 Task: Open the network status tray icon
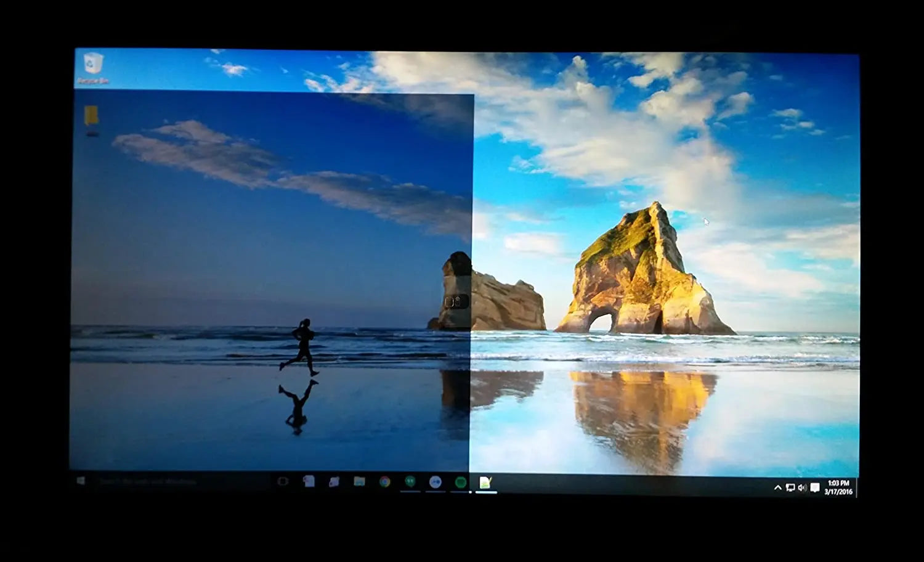point(790,487)
